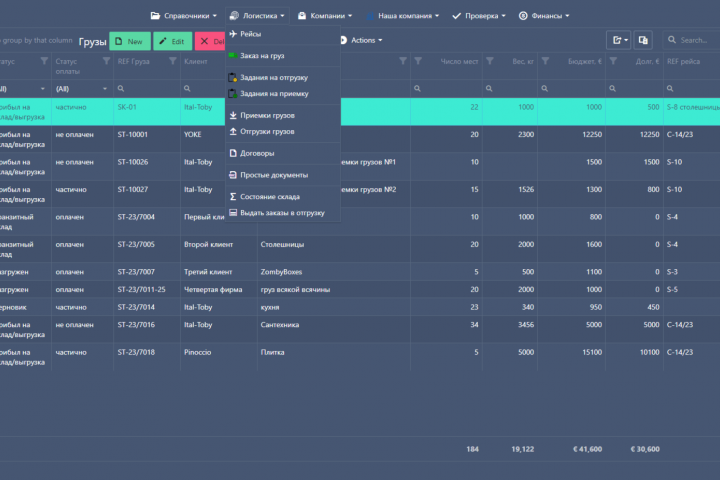Click the New button
Screen dimensions: 720x480
[x=130, y=41]
